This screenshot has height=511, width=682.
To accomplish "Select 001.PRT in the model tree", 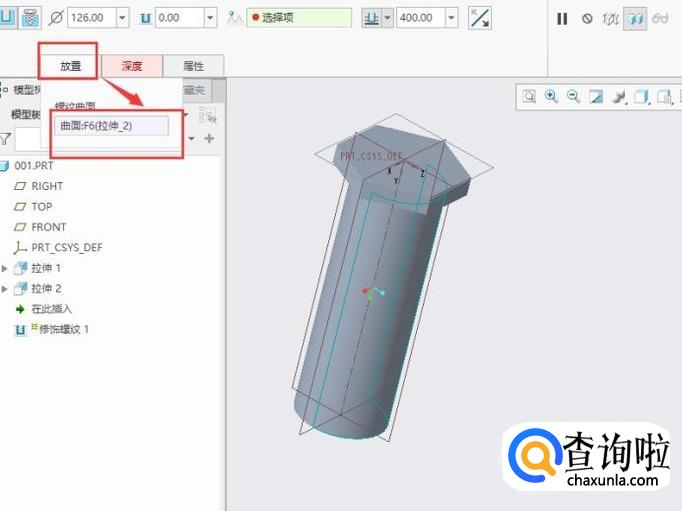I will click(x=34, y=166).
